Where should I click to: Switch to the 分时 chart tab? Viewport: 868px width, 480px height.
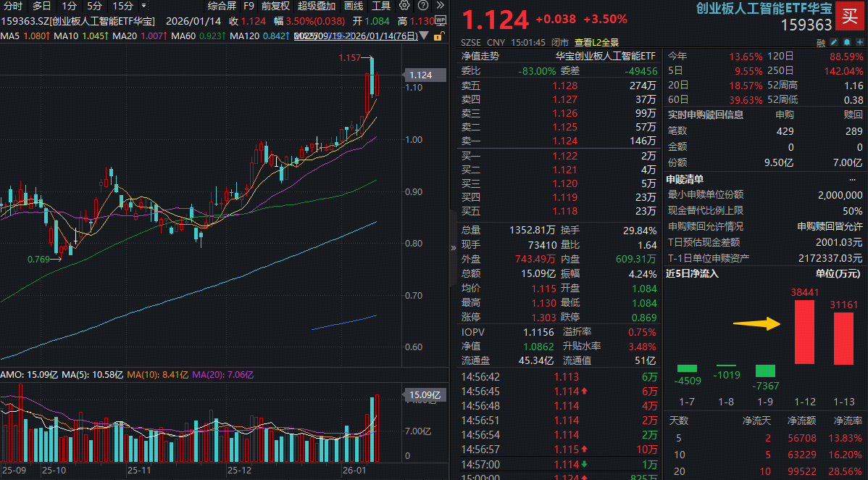(13, 6)
